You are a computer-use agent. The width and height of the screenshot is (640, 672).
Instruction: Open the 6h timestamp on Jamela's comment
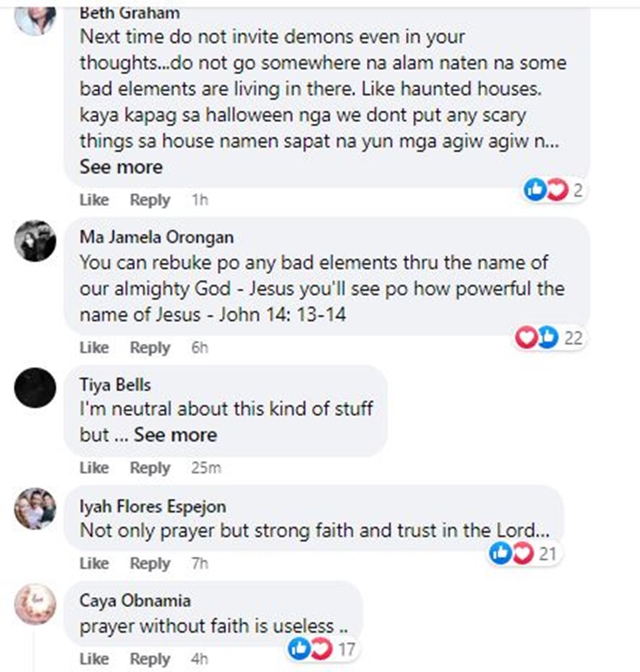tap(200, 348)
